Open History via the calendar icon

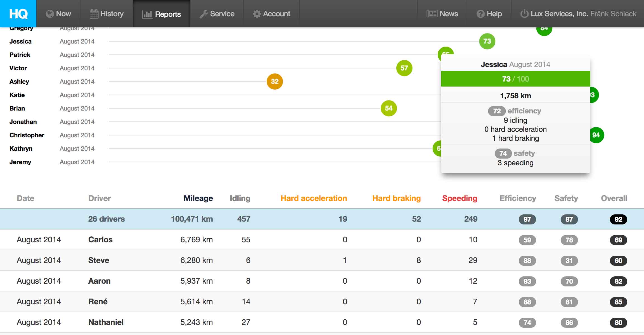click(x=94, y=14)
